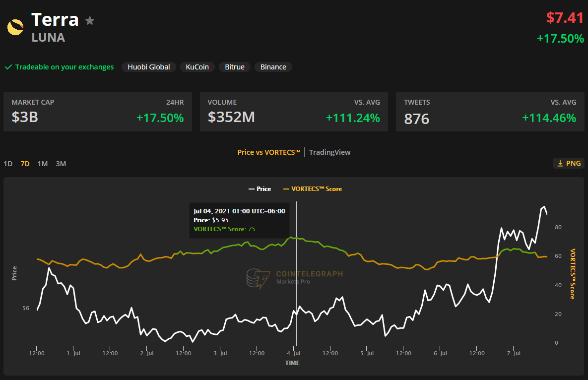The width and height of the screenshot is (588, 380).
Task: Open the Price vs VORTECS tab
Action: (269, 152)
